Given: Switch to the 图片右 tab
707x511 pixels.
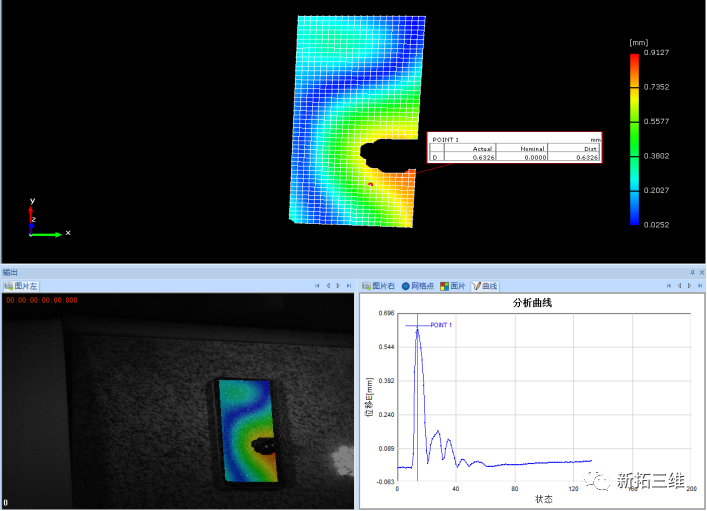Looking at the screenshot, I should (379, 286).
